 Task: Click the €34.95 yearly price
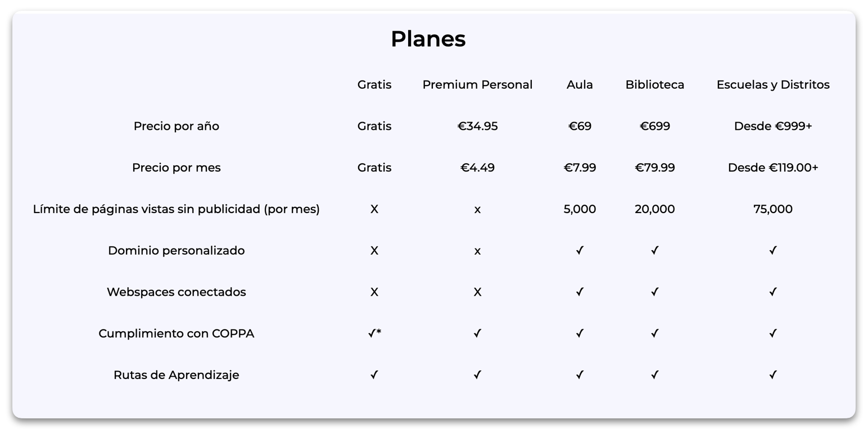[477, 126]
